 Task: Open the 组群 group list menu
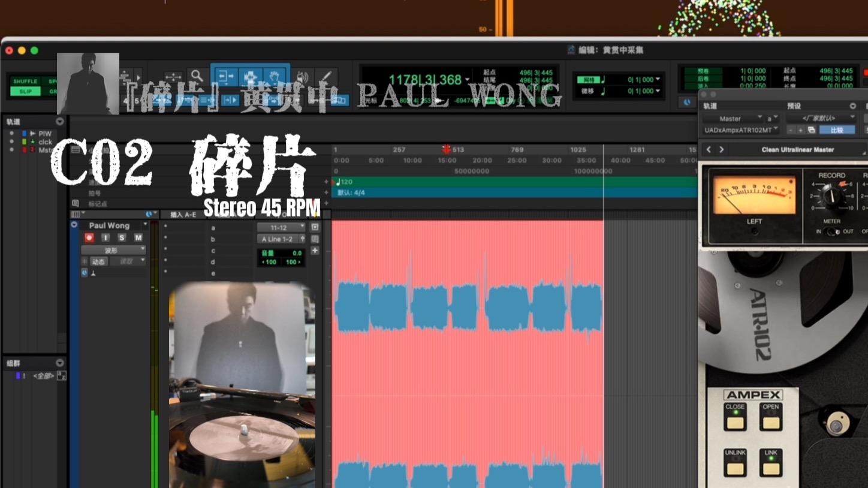(59, 363)
